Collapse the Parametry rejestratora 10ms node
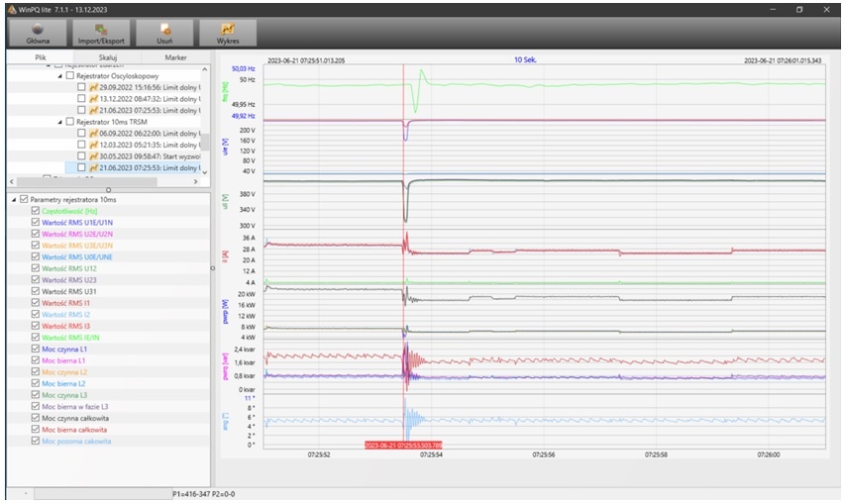846x504 pixels. pyautogui.click(x=14, y=200)
